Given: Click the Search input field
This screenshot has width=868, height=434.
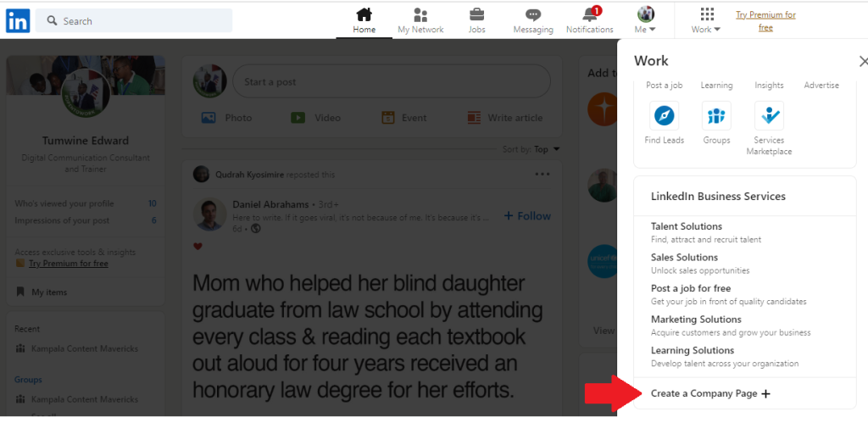Looking at the screenshot, I should click(x=134, y=20).
